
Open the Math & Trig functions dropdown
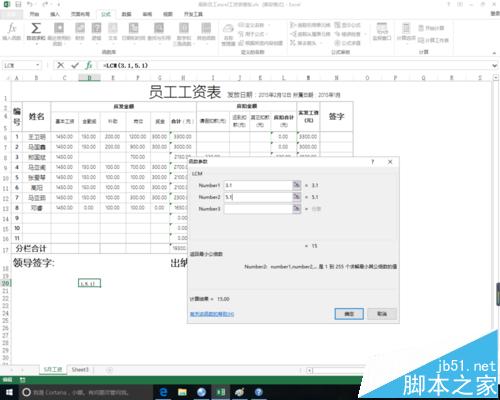coord(184,33)
